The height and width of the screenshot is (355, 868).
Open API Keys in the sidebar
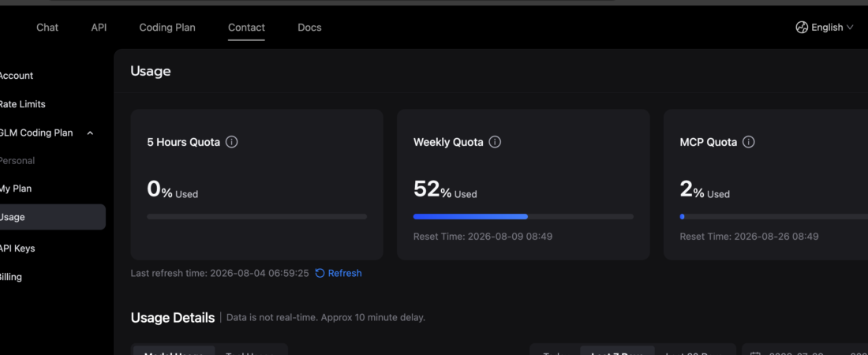(x=17, y=248)
